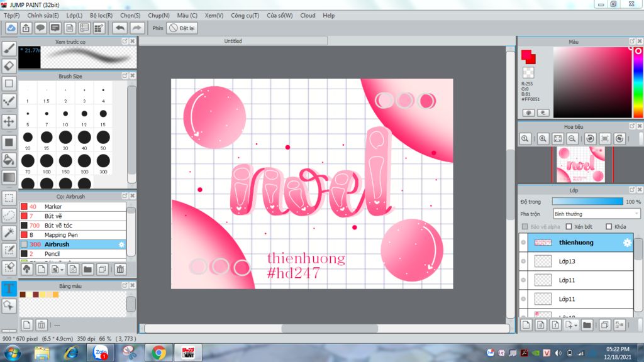
Task: Open the Bộ lọc(R) menu
Action: point(101,15)
